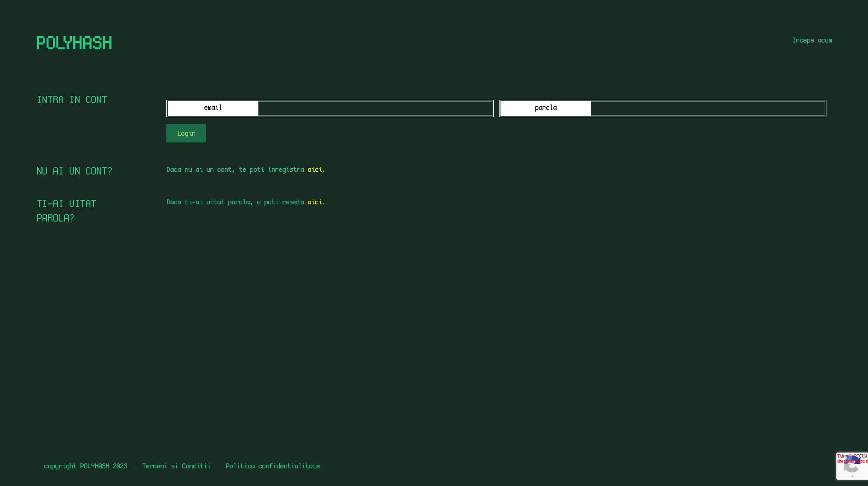Click the TI-AI UITAT PAROLA? heading
The width and height of the screenshot is (868, 486).
coord(66,211)
